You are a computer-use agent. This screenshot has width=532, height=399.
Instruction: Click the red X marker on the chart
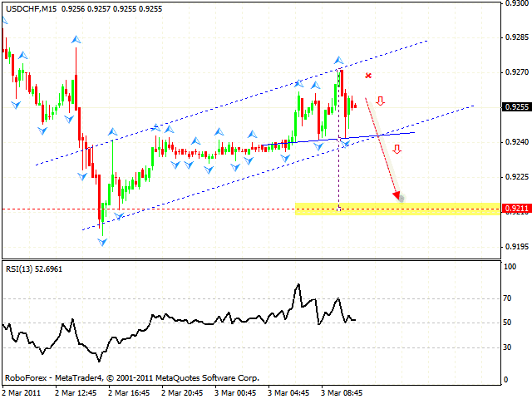point(367,76)
